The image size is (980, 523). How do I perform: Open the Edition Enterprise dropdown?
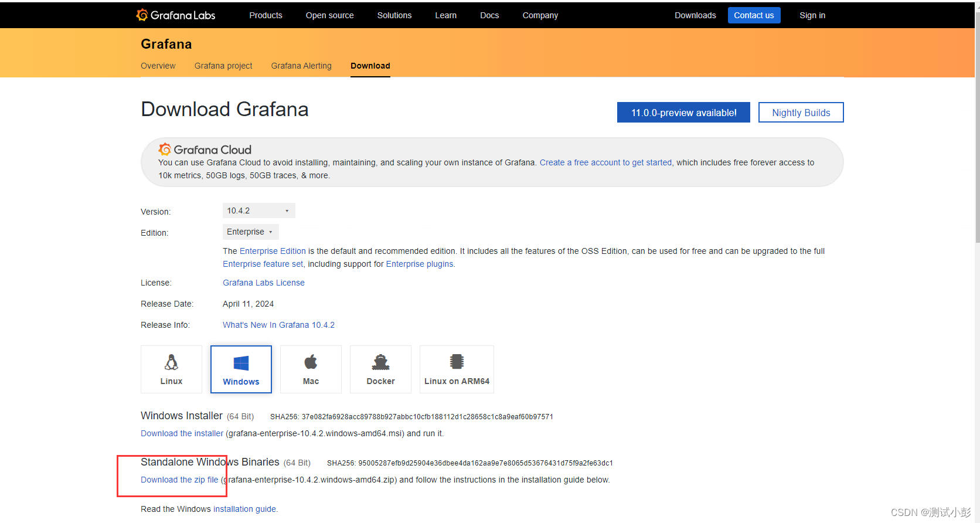point(250,232)
